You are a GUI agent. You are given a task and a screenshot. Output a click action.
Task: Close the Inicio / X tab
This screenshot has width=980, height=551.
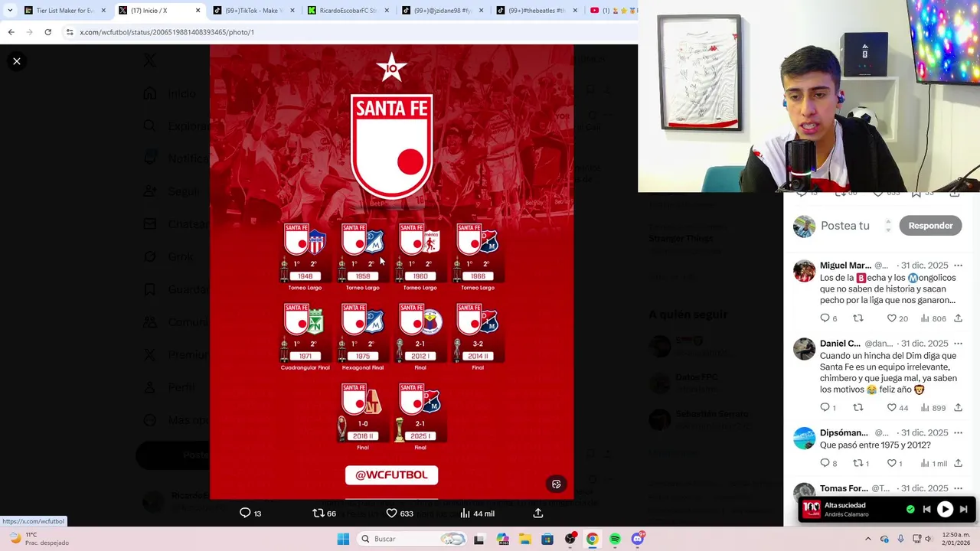(x=198, y=11)
